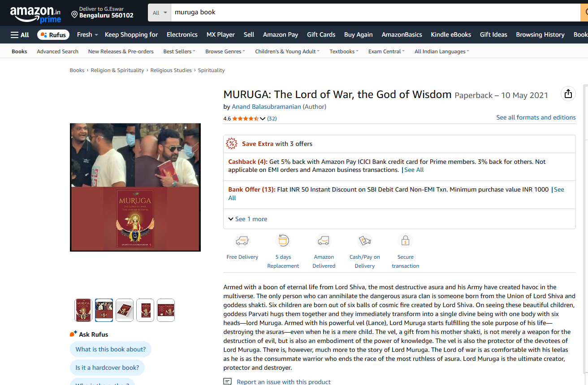Click the Save Extra percent badge icon
588x385 pixels.
click(x=231, y=144)
